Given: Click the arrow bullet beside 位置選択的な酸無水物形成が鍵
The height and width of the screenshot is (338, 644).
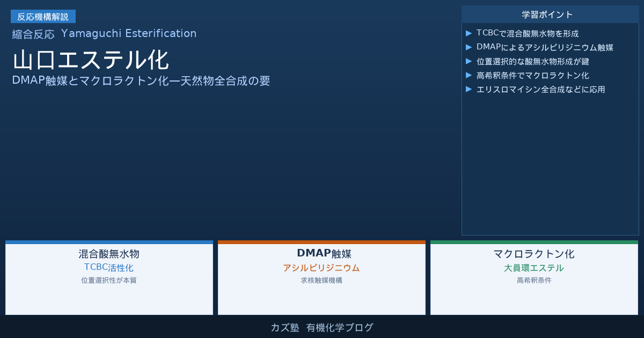Looking at the screenshot, I should click(x=469, y=61).
